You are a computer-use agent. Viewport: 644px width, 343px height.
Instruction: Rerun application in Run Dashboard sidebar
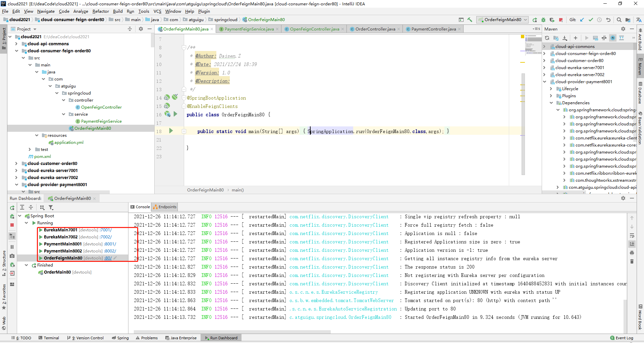(12, 208)
